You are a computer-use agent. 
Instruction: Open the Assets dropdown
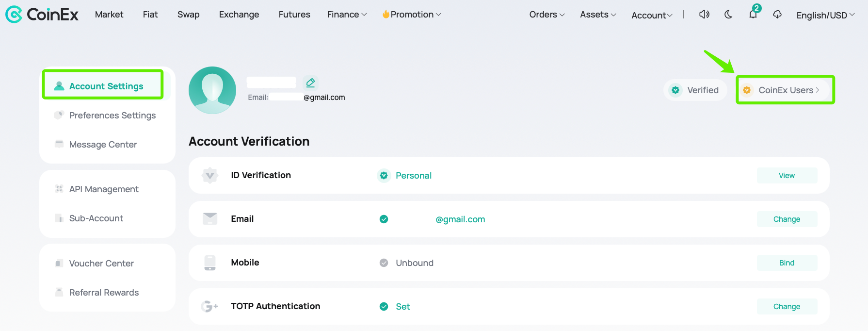[598, 15]
